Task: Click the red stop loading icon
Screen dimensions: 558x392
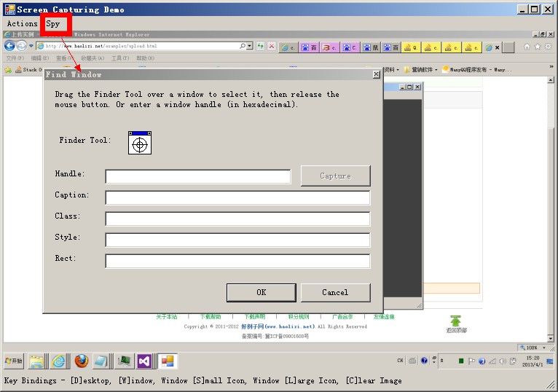Action: [x=272, y=46]
